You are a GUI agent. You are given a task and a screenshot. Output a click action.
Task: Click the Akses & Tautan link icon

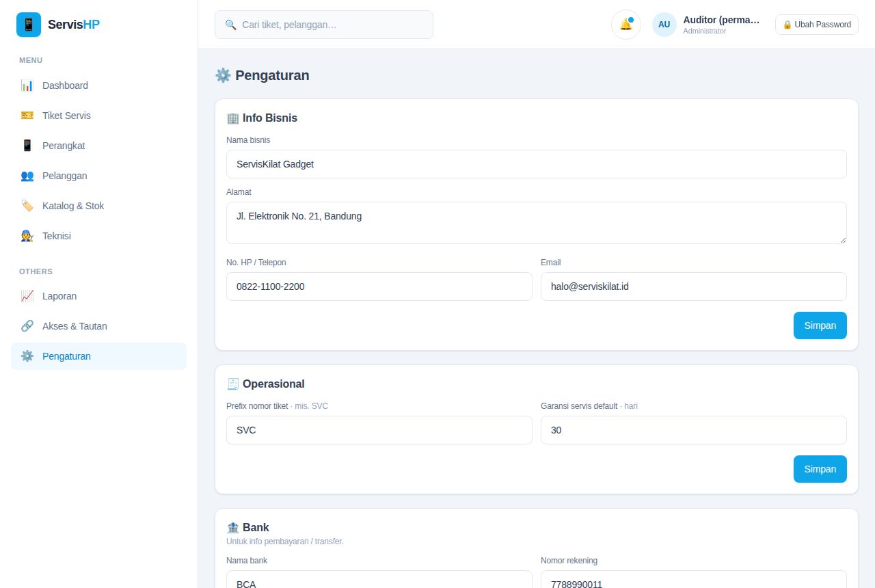(27, 326)
